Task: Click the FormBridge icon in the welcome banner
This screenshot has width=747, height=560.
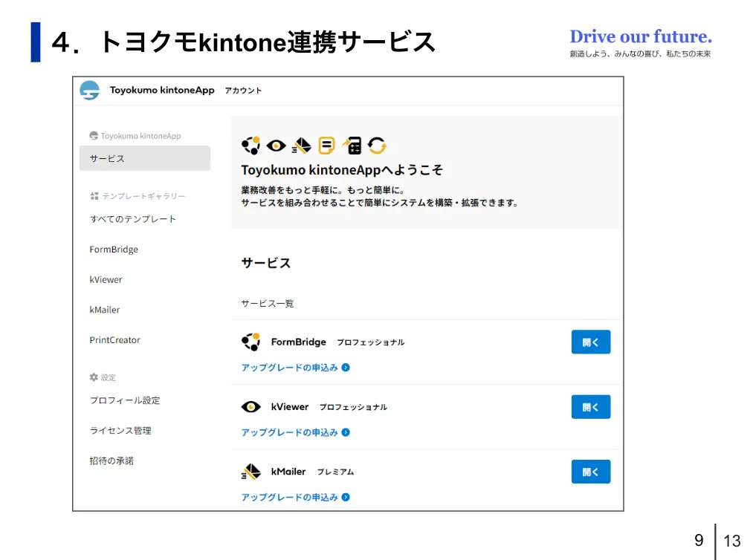Action: [250, 146]
